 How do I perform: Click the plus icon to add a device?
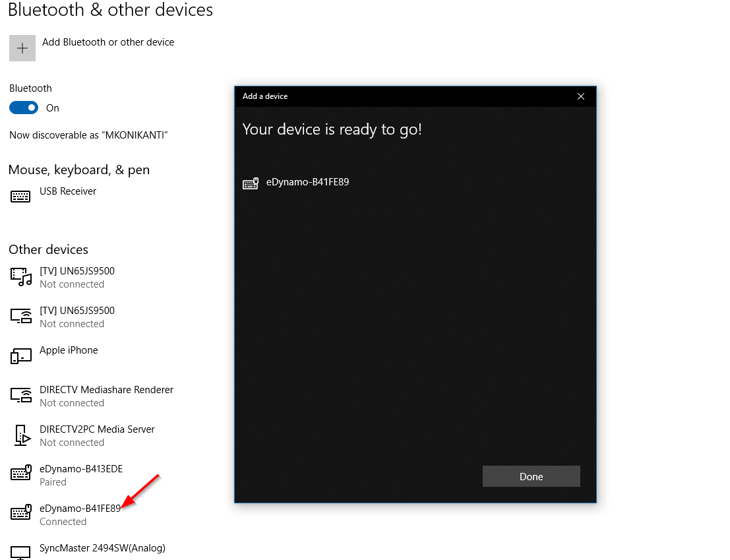click(x=22, y=48)
